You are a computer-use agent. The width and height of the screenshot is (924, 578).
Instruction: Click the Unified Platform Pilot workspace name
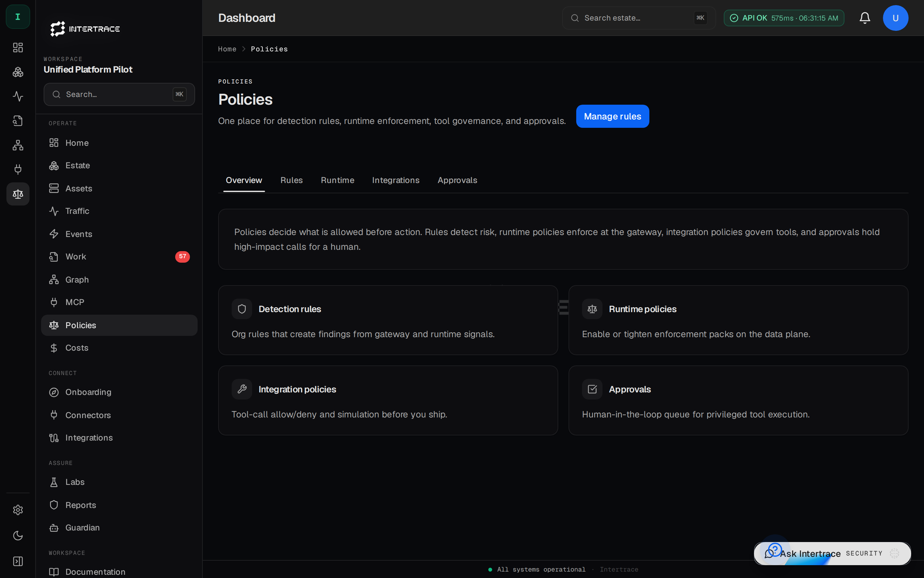(88, 70)
